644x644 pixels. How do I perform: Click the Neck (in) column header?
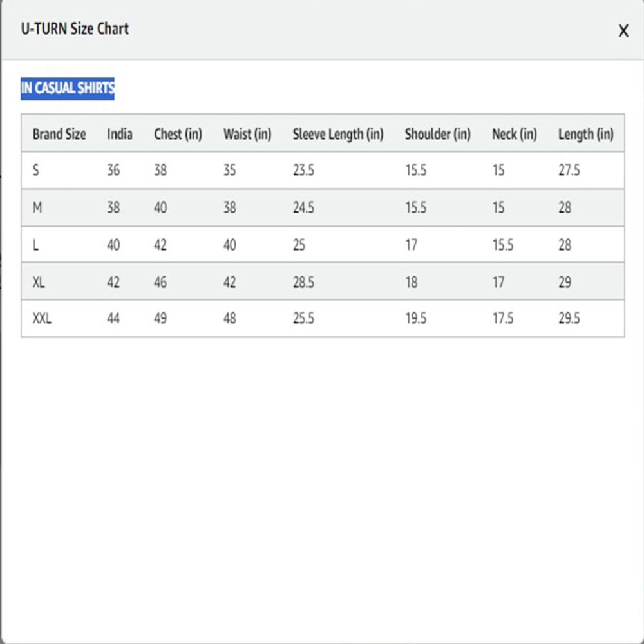point(515,134)
